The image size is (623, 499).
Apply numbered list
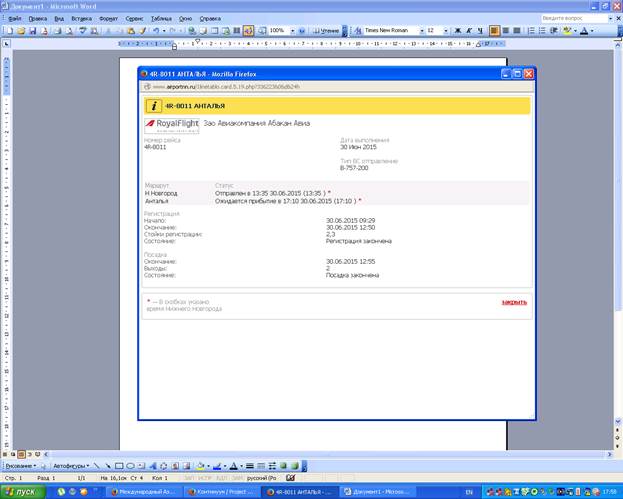[x=531, y=31]
